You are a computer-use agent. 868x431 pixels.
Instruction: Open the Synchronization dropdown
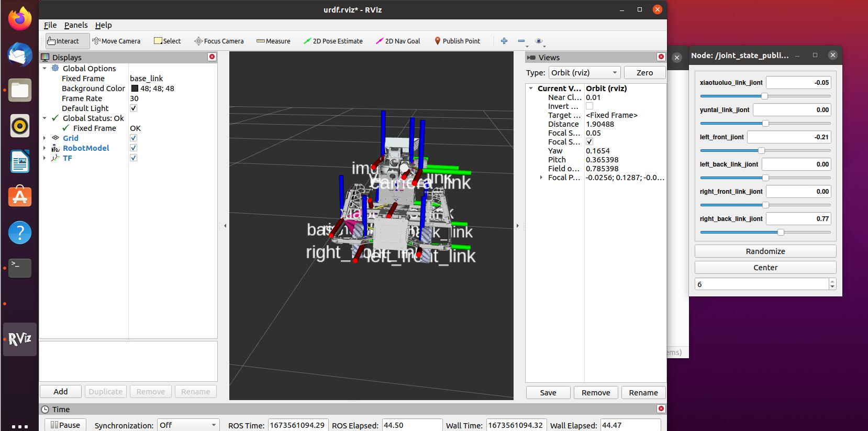[188, 425]
